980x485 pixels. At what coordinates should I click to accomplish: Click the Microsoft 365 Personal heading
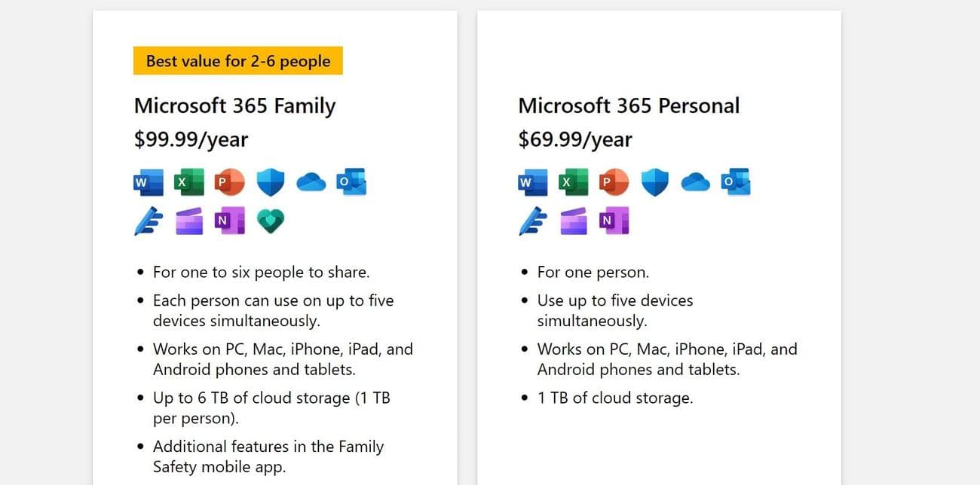(x=629, y=105)
